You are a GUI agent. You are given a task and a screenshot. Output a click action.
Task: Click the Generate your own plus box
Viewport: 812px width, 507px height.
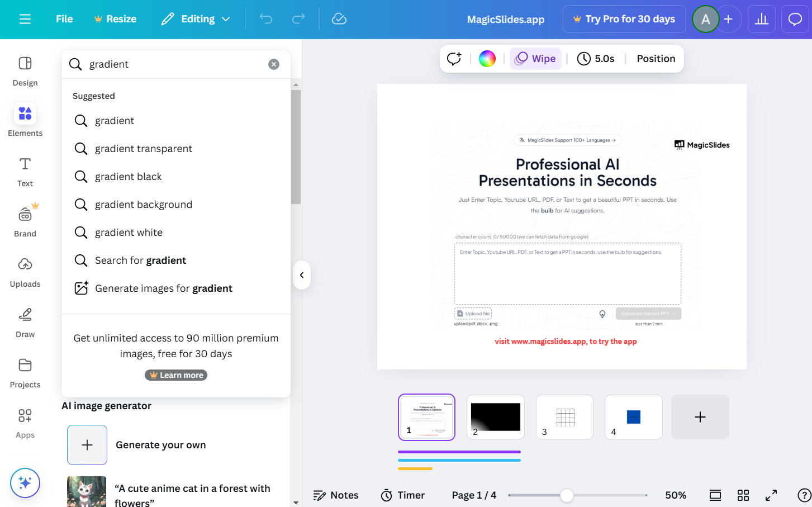[87, 445]
